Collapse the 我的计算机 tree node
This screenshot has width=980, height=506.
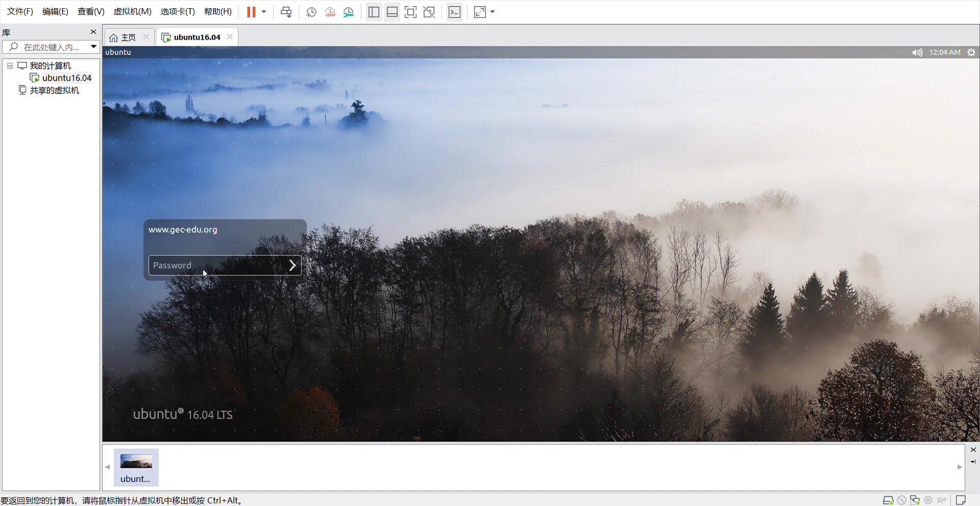point(10,66)
